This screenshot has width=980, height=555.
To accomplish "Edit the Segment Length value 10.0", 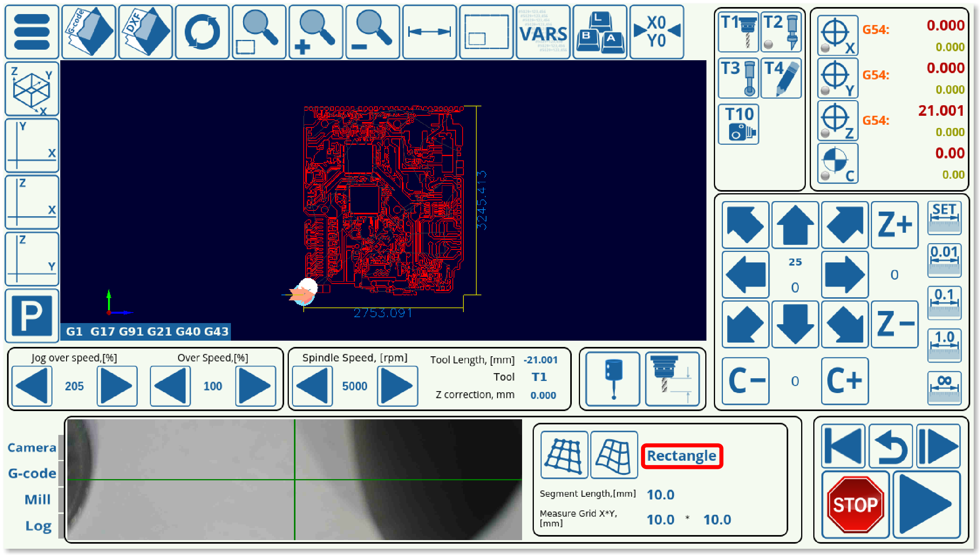I will [x=661, y=495].
